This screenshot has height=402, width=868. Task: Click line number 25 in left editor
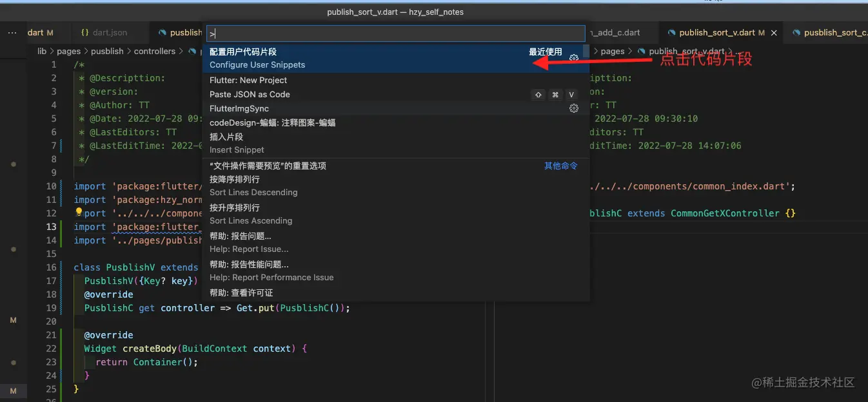[52, 389]
